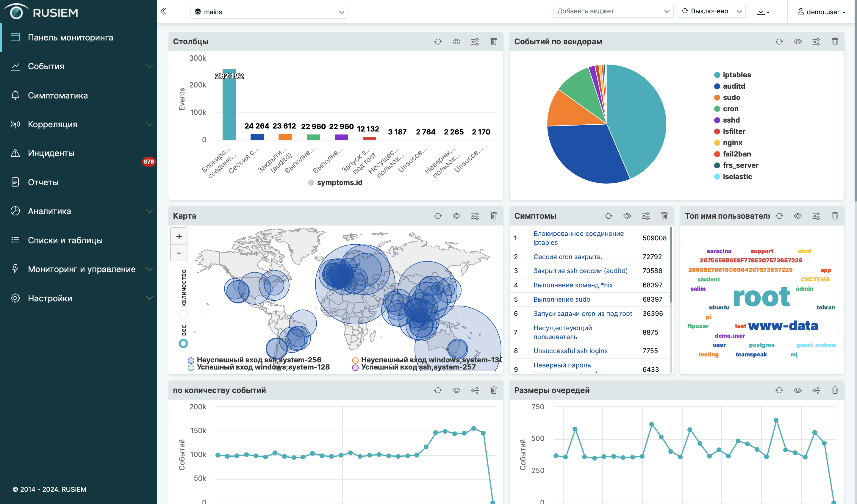Screen dimensions: 857x504
Task: Open settings of the Карта widget
Action: pos(475,216)
